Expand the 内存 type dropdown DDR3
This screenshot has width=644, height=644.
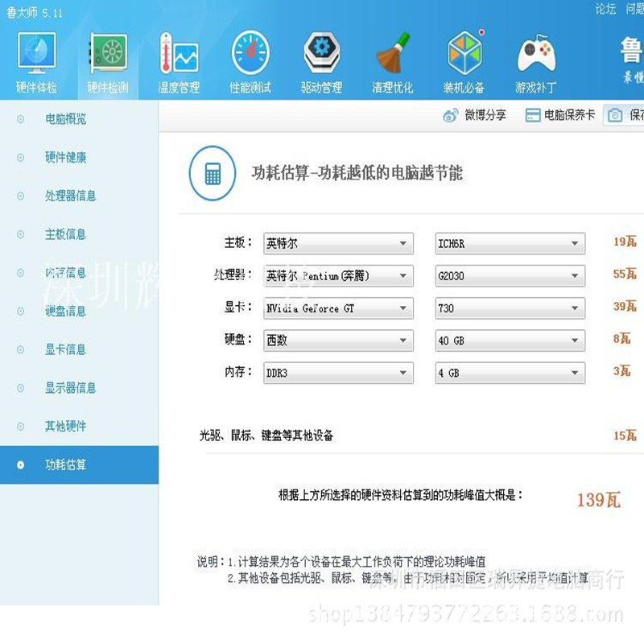pos(338,373)
